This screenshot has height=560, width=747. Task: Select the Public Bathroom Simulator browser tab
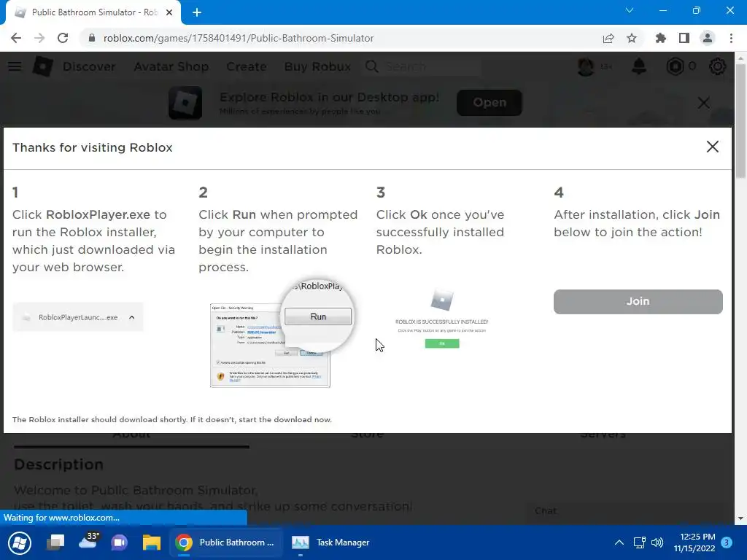click(93, 12)
